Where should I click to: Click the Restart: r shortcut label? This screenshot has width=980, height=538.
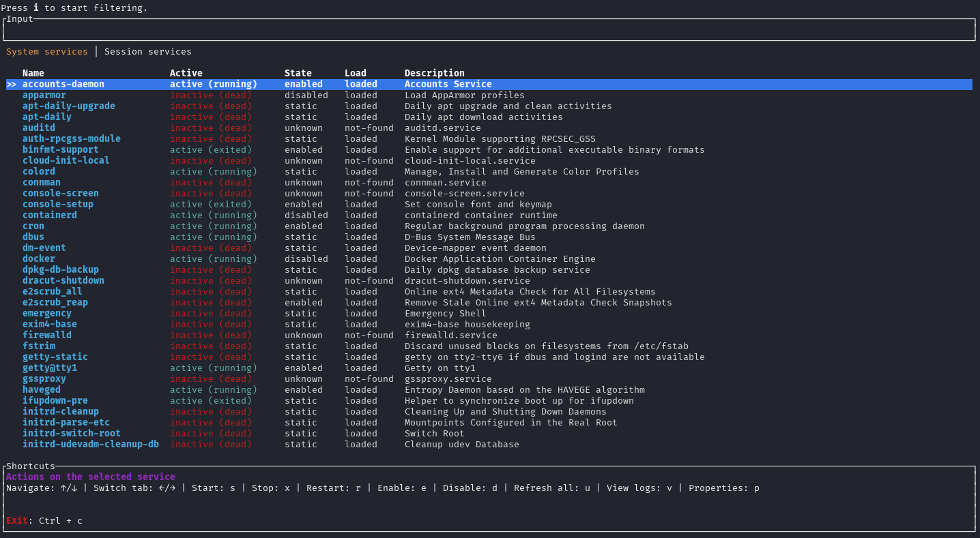(332, 488)
